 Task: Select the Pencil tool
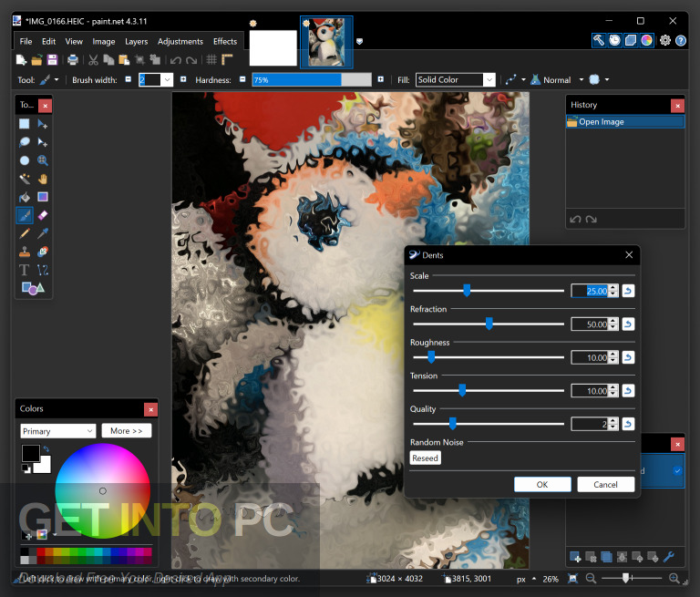tap(24, 233)
